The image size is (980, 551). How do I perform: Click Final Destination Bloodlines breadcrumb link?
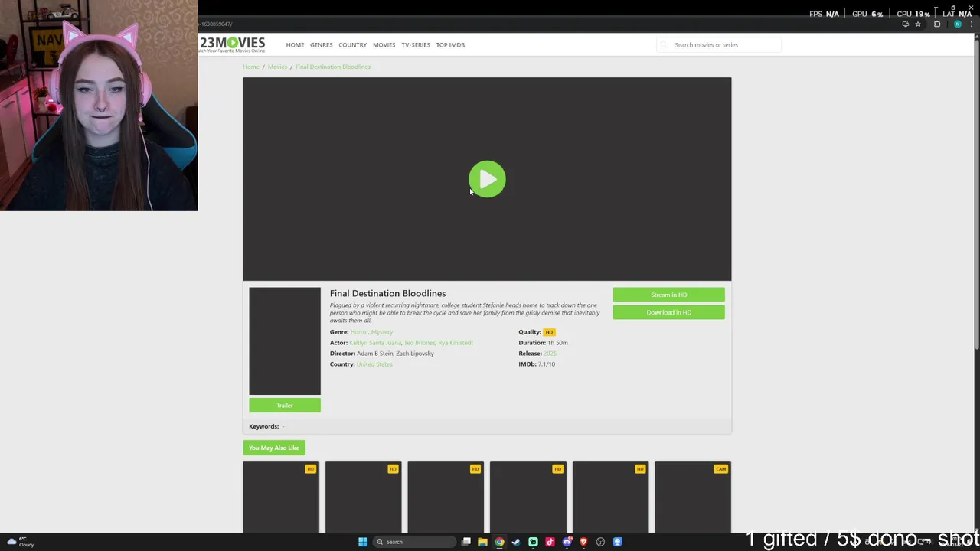(332, 67)
